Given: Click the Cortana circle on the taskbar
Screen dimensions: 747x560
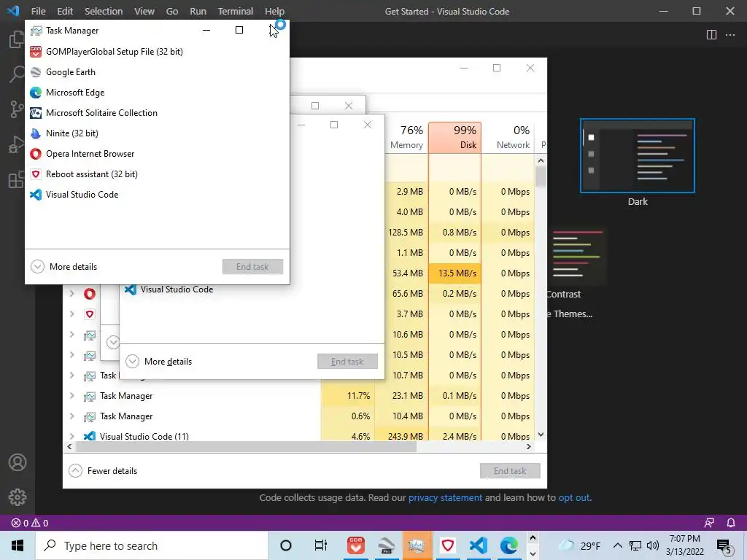Looking at the screenshot, I should tap(286, 545).
